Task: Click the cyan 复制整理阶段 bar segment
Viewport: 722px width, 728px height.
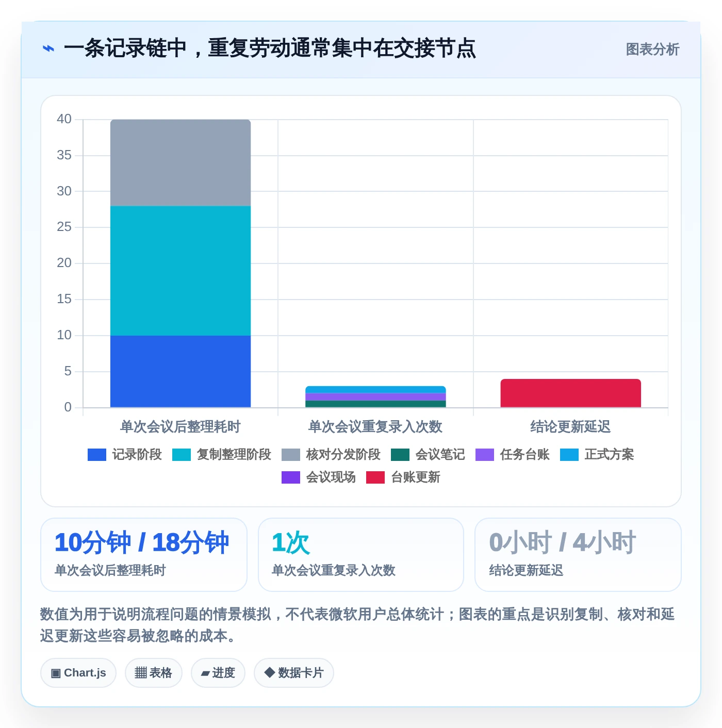Action: [x=180, y=271]
